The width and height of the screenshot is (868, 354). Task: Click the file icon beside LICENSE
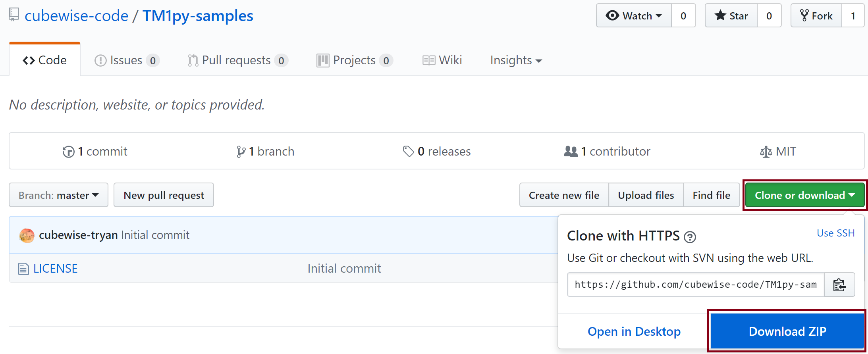click(23, 269)
